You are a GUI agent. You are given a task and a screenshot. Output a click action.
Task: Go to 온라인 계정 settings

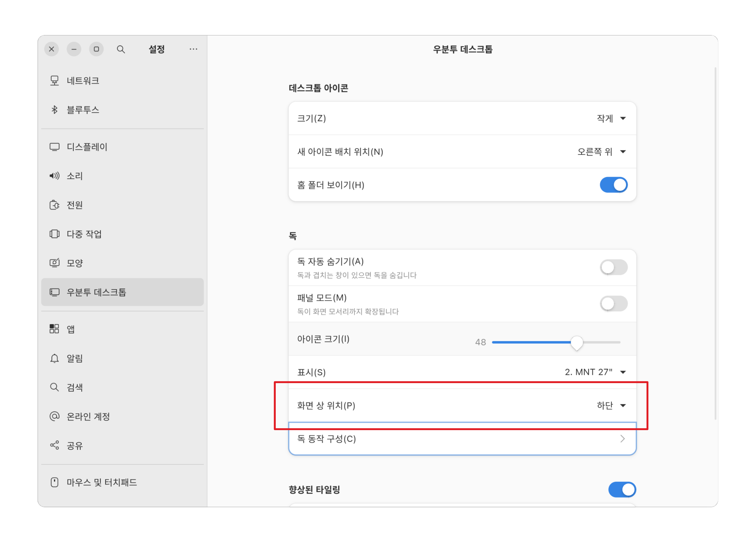coord(122,416)
